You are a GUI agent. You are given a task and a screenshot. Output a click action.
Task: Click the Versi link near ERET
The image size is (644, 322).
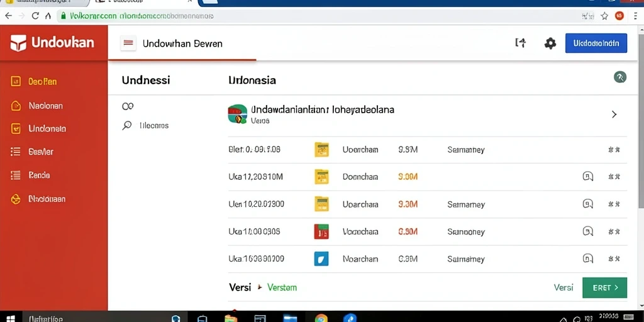[563, 287]
